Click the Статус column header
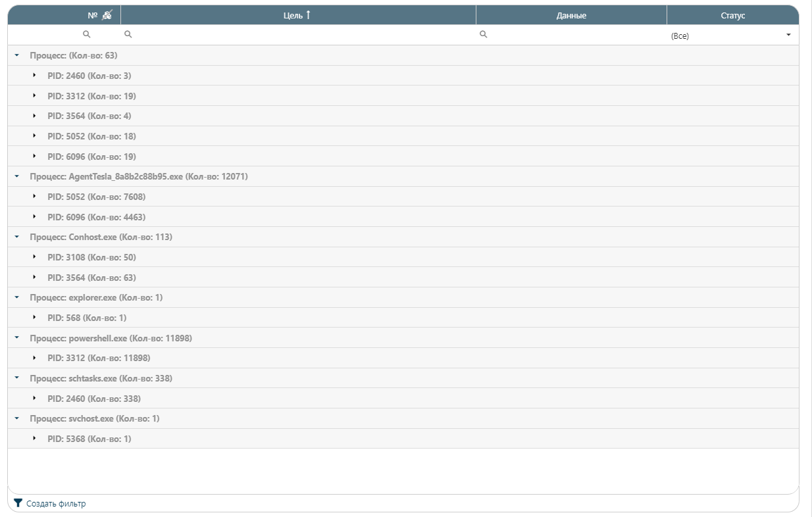 point(732,15)
